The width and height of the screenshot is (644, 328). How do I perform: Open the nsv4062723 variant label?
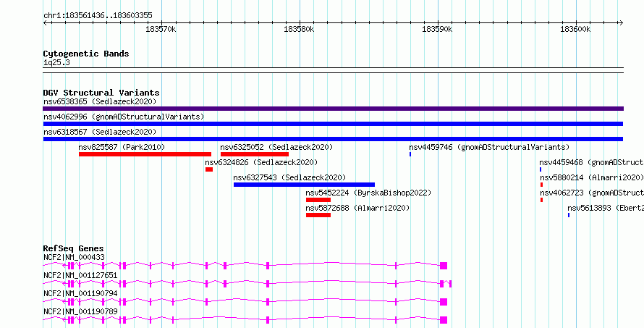pos(592,193)
